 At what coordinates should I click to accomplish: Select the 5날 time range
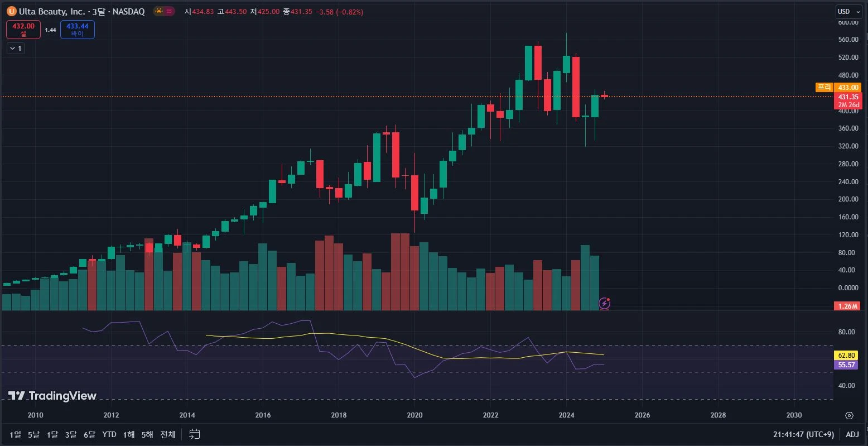[34, 434]
